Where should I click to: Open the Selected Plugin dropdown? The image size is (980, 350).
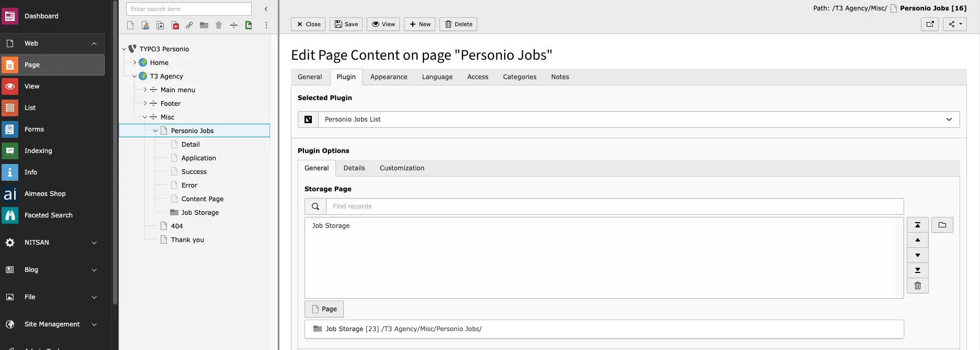pos(628,119)
